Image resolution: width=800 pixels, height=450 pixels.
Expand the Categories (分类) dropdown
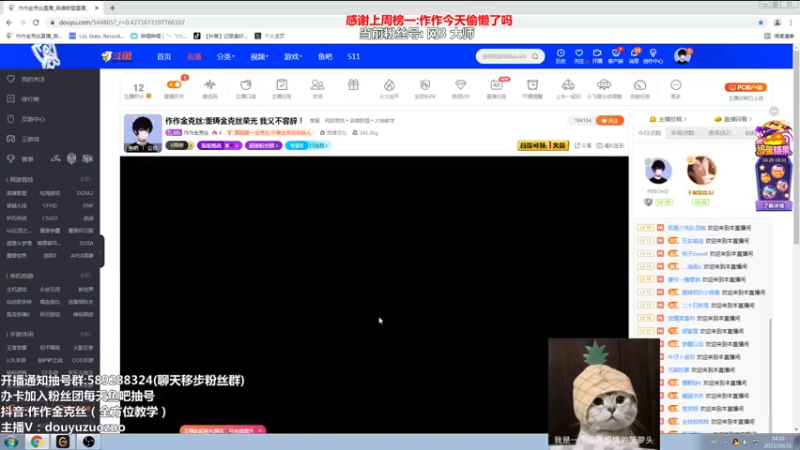point(225,57)
